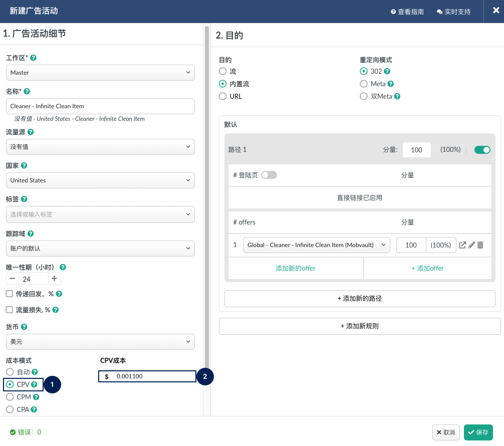Viewport: 504px width, 446px height.
Task: Open help for 跟踪域
Action: pos(31,234)
